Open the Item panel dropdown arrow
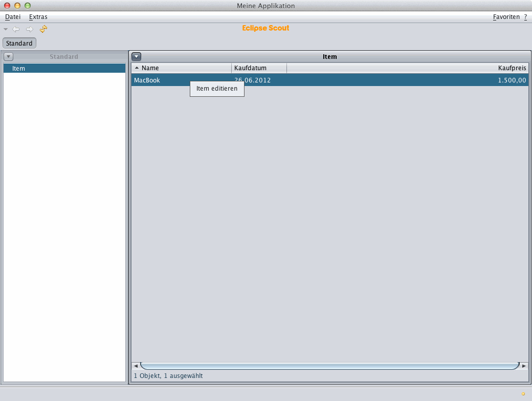Viewport: 532px width, 401px height. pyautogui.click(x=137, y=57)
